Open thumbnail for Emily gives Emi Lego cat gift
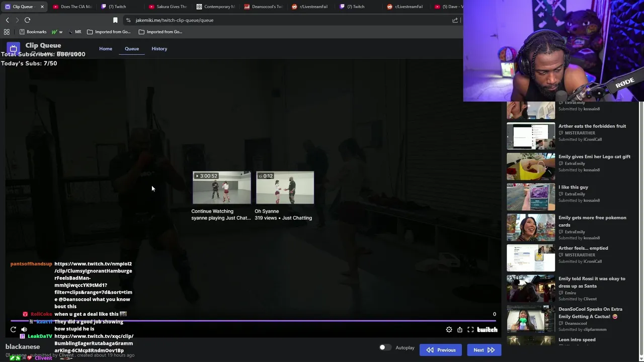644x362 pixels. 531,166
